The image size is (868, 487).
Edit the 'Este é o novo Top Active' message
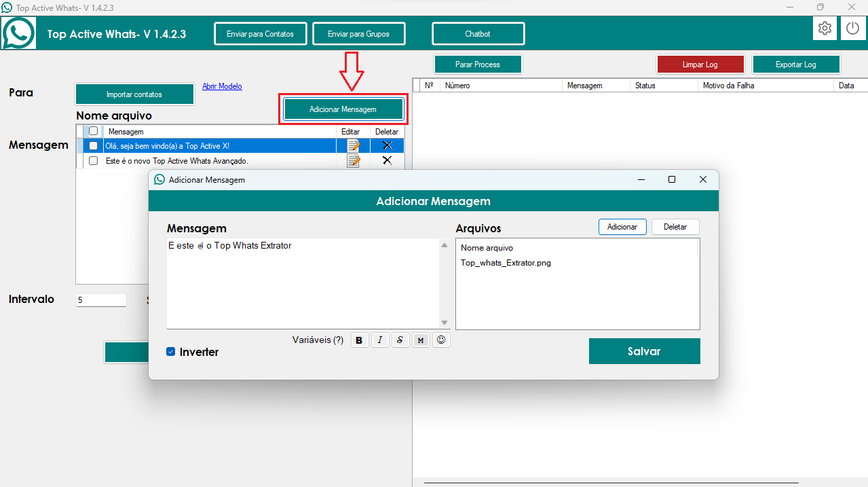pyautogui.click(x=353, y=160)
